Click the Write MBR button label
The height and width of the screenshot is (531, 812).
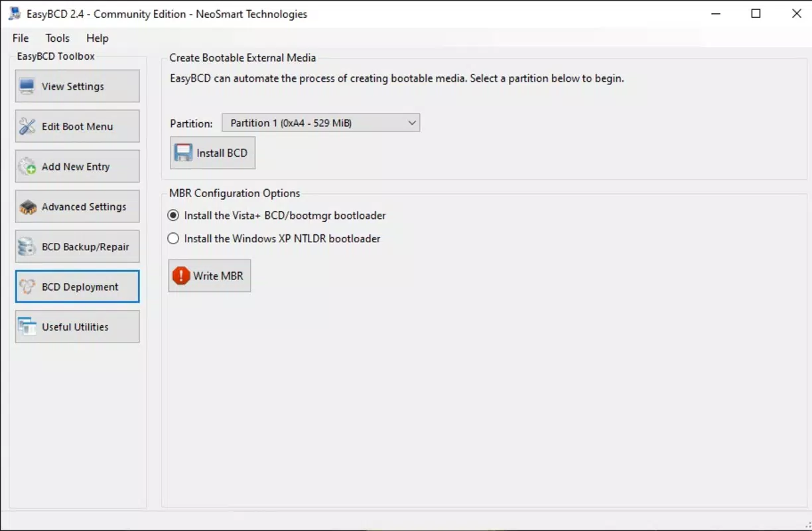pyautogui.click(x=218, y=275)
